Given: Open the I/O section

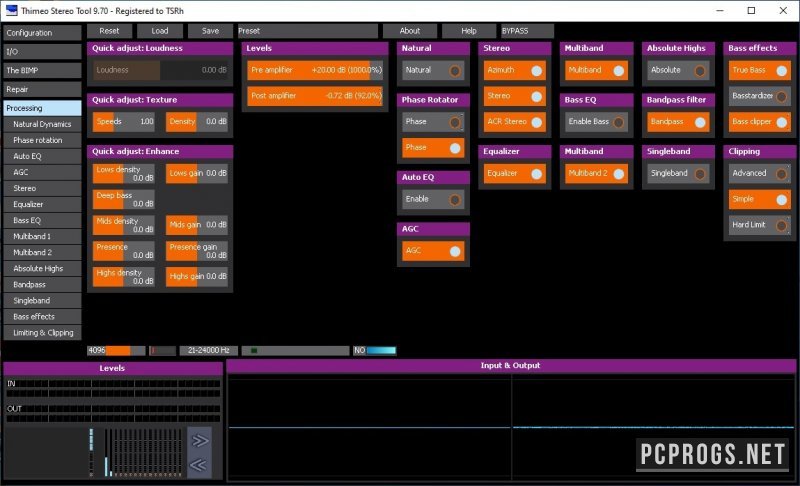Looking at the screenshot, I should [x=42, y=52].
